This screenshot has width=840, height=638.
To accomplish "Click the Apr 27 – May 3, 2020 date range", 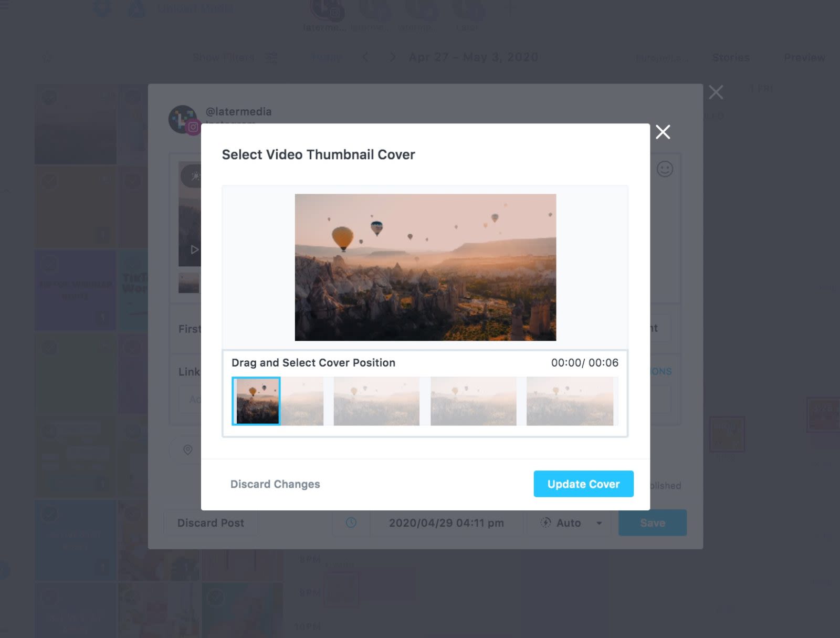I will [474, 57].
